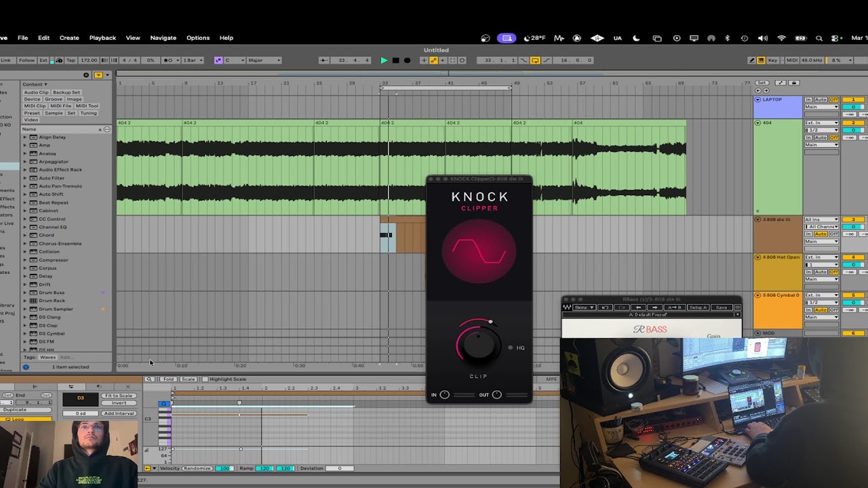Select the Audio Clip filter tag
Viewport: 868px width, 488px height.
click(x=36, y=92)
